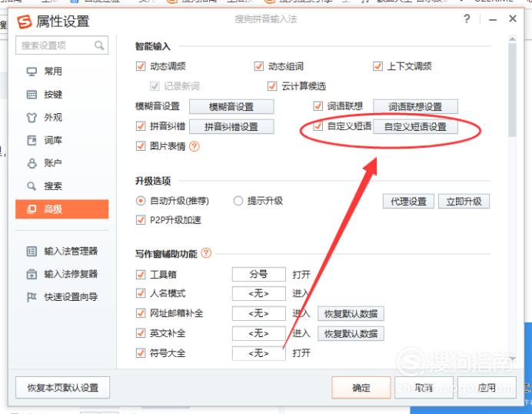Click the search magnifier icon in settings search
532x414 pixels.
point(99,45)
